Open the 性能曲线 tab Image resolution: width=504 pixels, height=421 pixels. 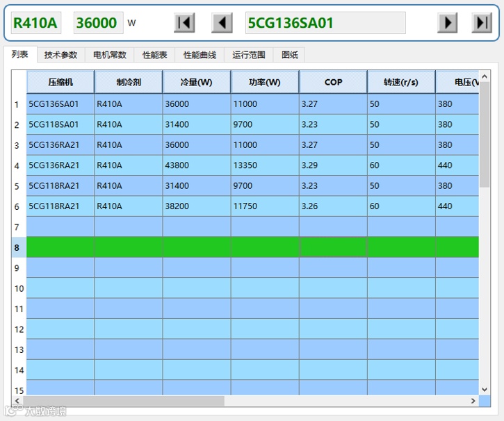tap(200, 55)
